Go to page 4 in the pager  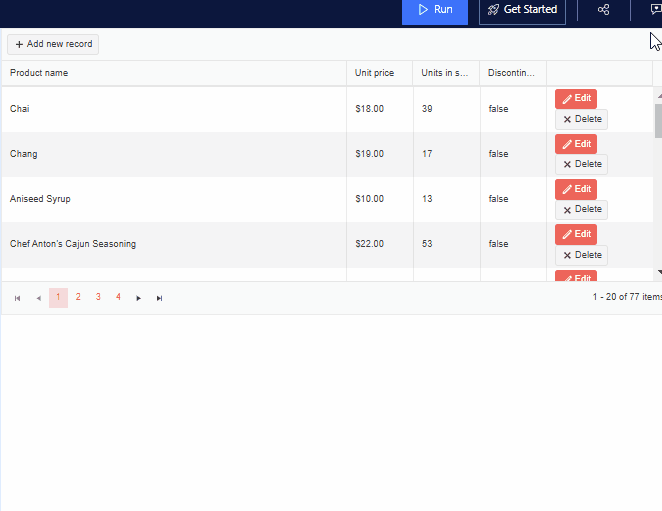[119, 297]
